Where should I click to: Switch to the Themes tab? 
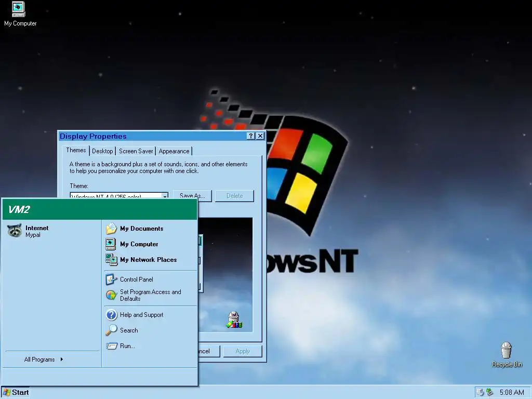[76, 150]
